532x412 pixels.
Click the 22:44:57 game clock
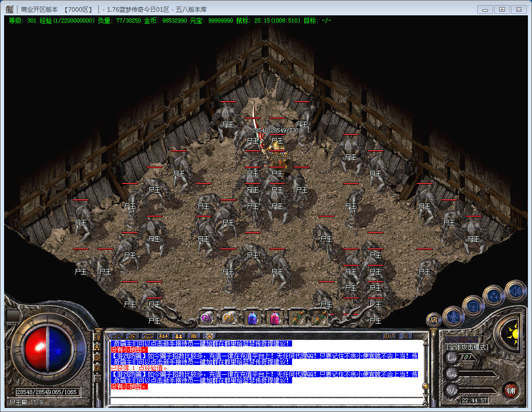474,400
